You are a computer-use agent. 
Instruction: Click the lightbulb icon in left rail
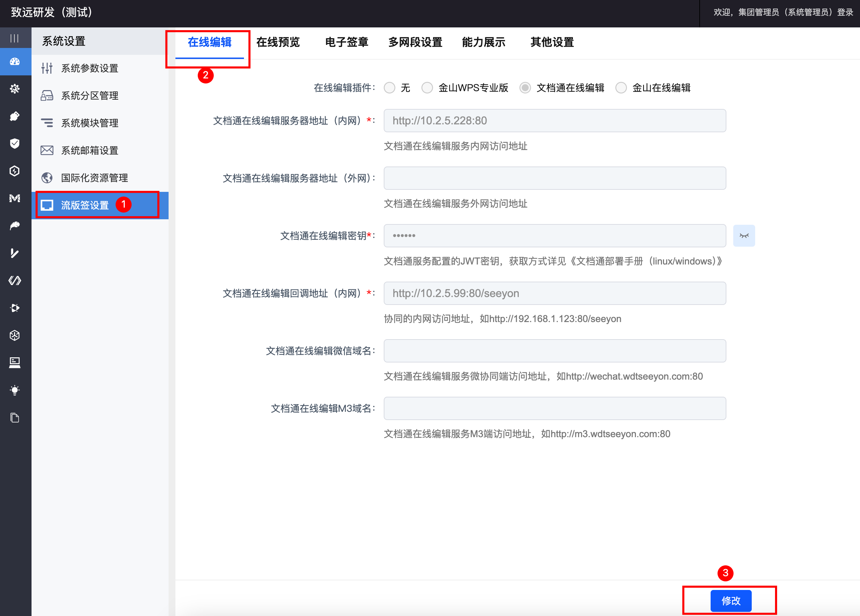(x=15, y=390)
